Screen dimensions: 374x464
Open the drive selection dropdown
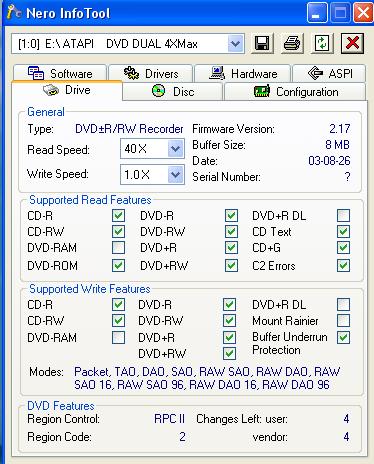(x=236, y=43)
